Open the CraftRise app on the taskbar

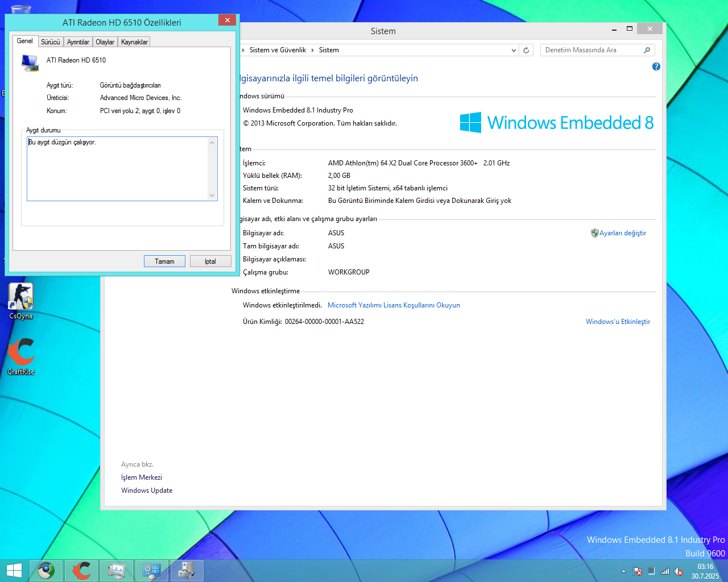click(x=81, y=571)
